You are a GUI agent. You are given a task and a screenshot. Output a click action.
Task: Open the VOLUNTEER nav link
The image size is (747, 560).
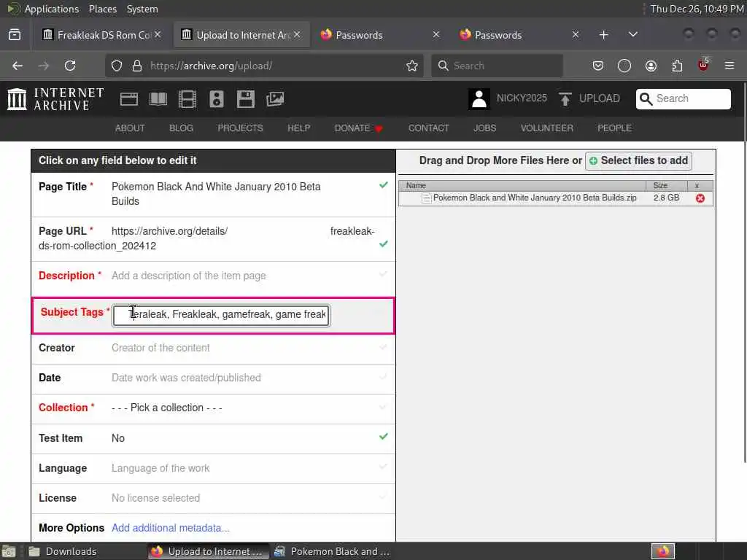pyautogui.click(x=547, y=128)
